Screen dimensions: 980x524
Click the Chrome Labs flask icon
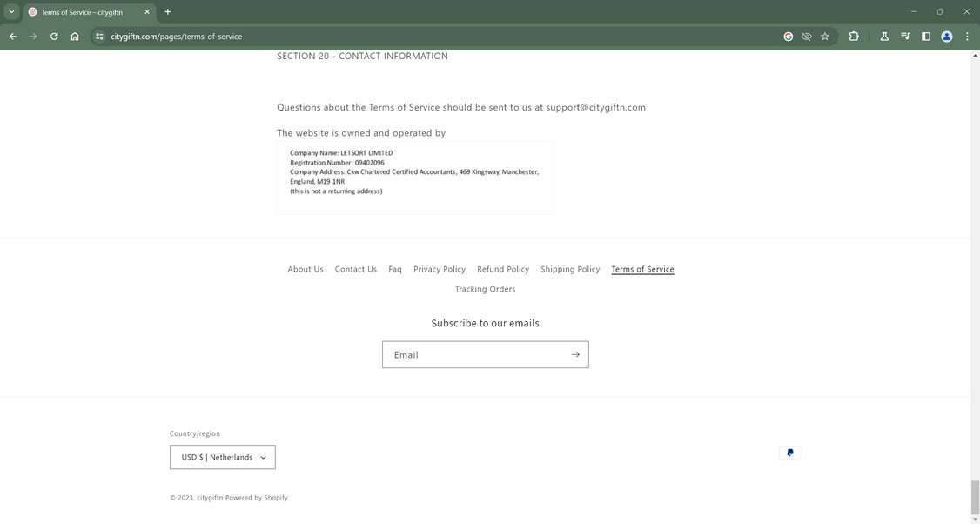click(x=884, y=36)
